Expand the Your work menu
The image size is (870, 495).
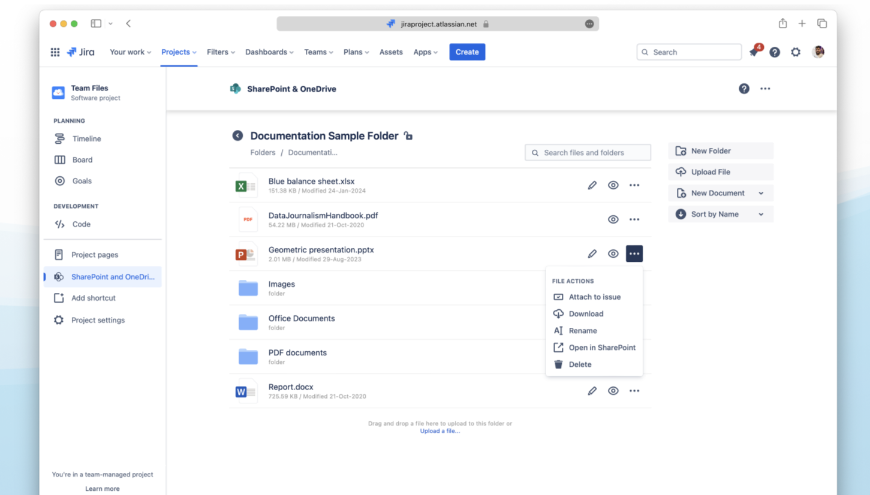(x=130, y=52)
